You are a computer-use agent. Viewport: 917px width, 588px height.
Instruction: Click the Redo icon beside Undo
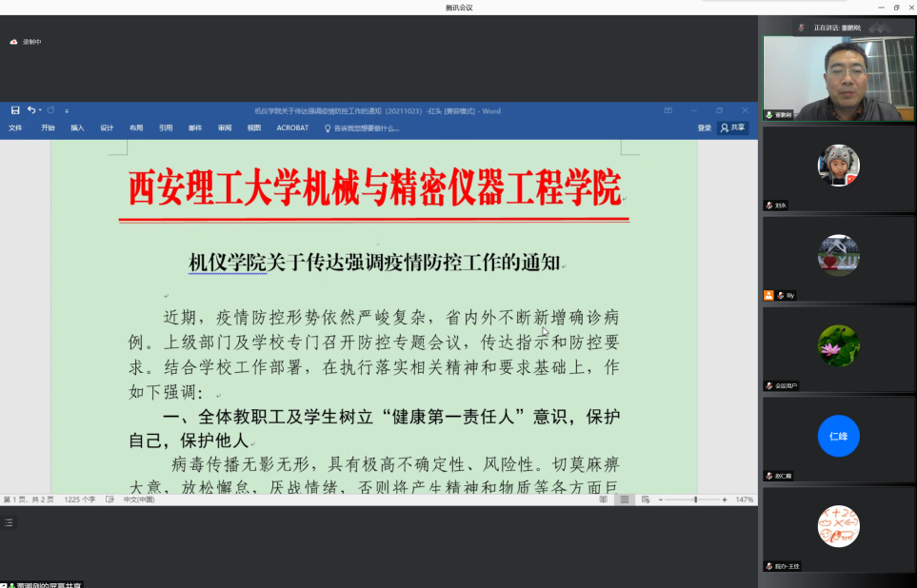coord(50,110)
